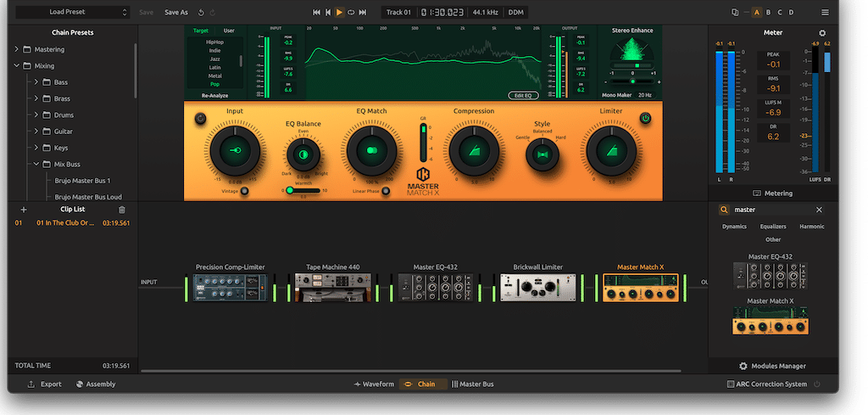Click the orange Play button
The width and height of the screenshot is (868, 415).
pyautogui.click(x=339, y=12)
